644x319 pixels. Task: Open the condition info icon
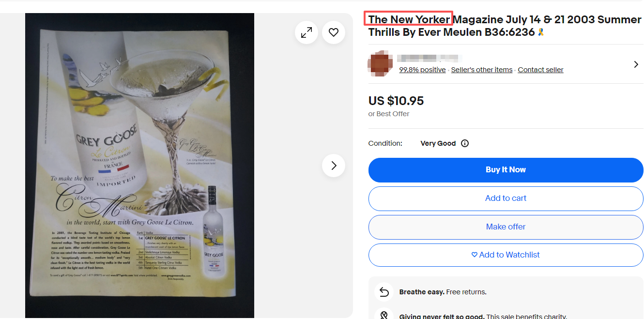pos(465,143)
